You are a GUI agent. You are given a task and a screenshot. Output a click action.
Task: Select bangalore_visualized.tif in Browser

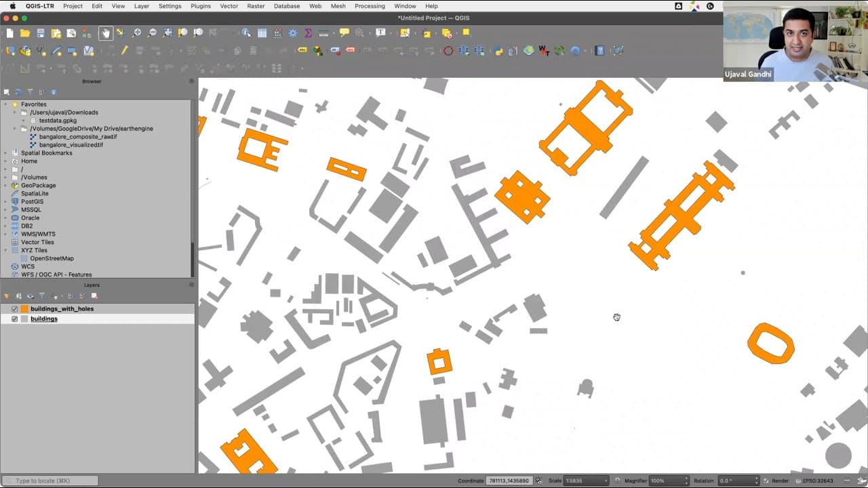coord(71,145)
